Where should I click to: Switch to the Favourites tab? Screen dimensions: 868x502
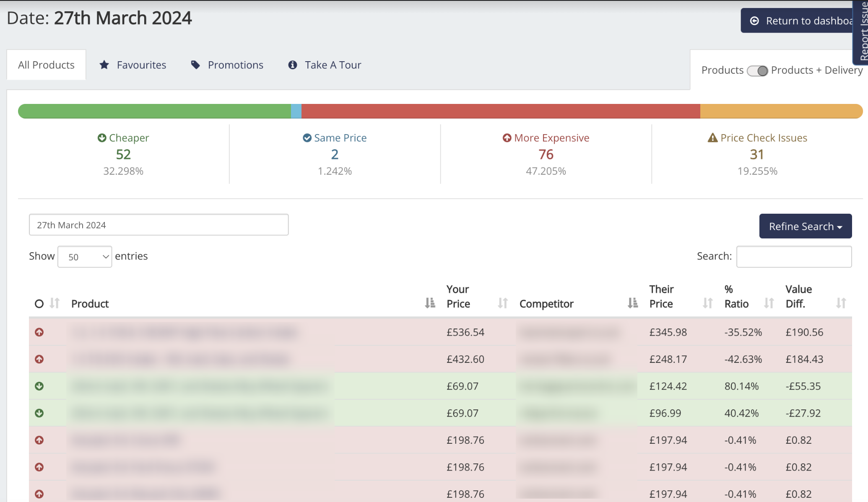(x=133, y=65)
